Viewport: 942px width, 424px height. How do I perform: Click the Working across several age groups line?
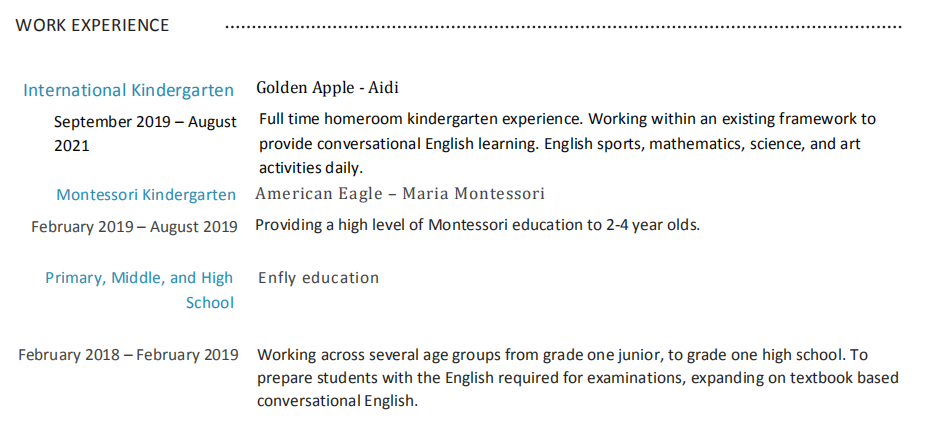[x=562, y=355]
